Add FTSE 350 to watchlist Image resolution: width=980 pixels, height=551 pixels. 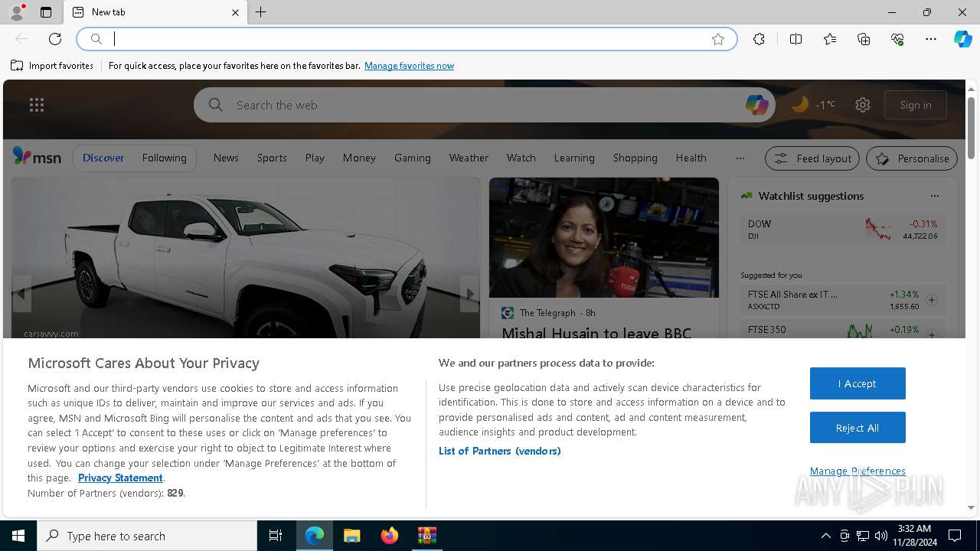click(932, 334)
